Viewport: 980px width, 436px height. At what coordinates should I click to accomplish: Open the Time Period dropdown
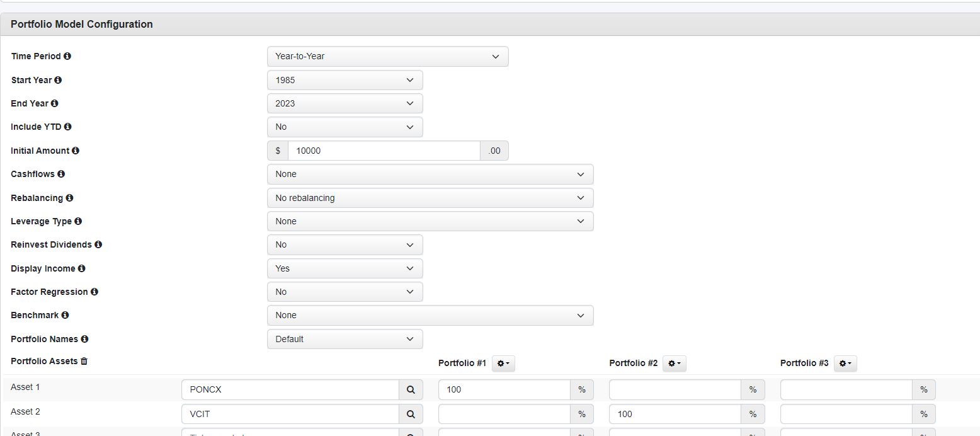click(388, 56)
